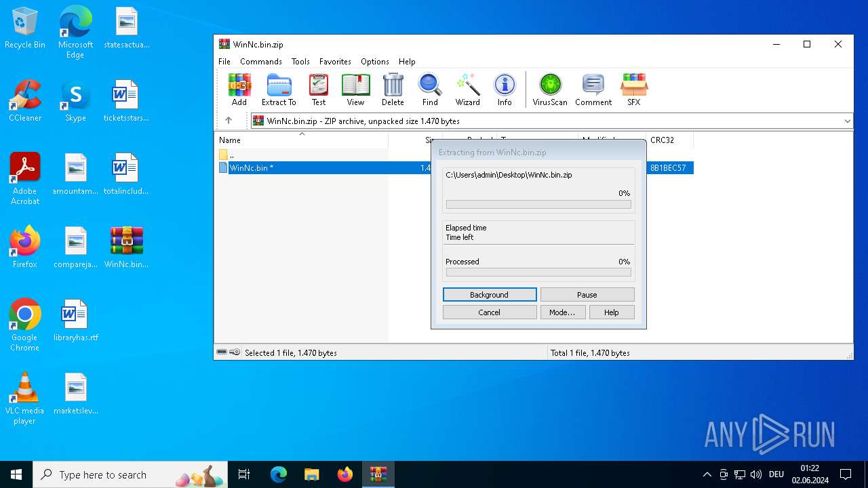
Task: Click the Background button in extraction dialog
Action: click(x=490, y=295)
